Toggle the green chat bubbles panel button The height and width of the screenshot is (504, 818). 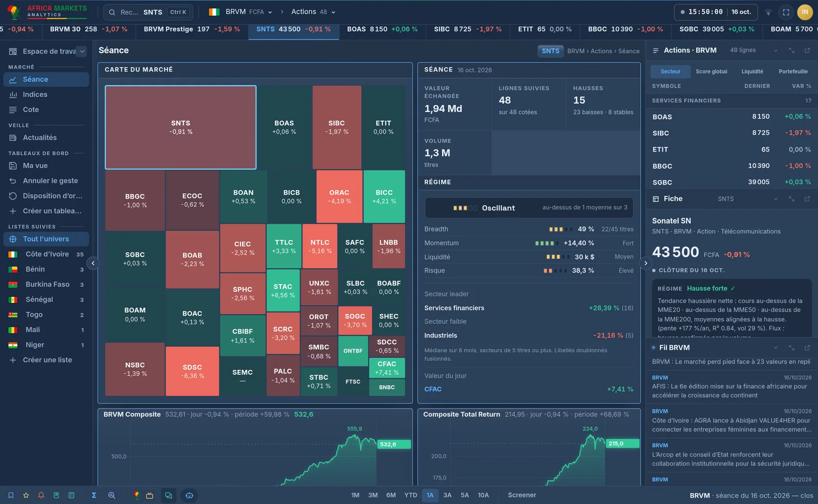pos(168,495)
